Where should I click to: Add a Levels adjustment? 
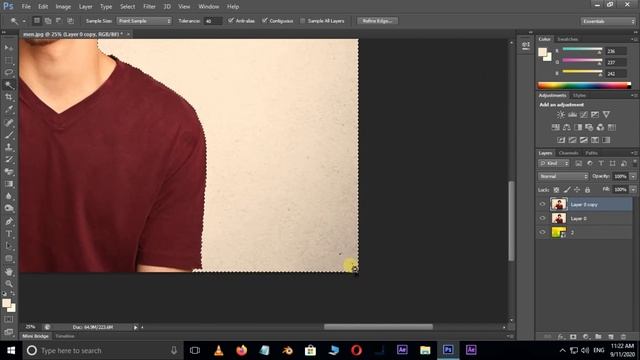(x=573, y=115)
